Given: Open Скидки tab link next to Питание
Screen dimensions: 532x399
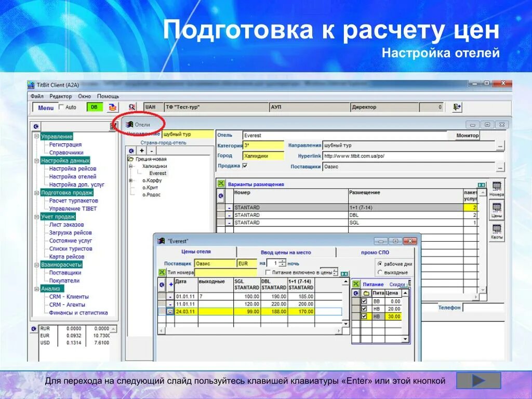Looking at the screenshot, I should coord(397,284).
